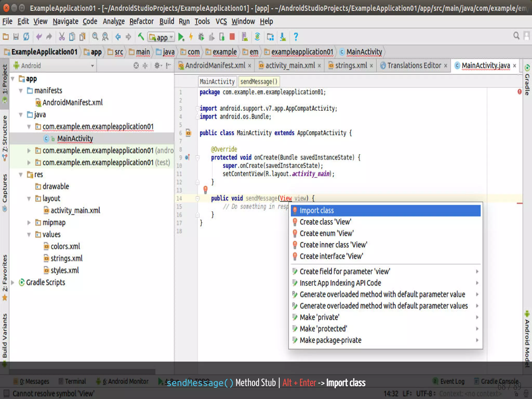Open the Build menu

tap(167, 21)
